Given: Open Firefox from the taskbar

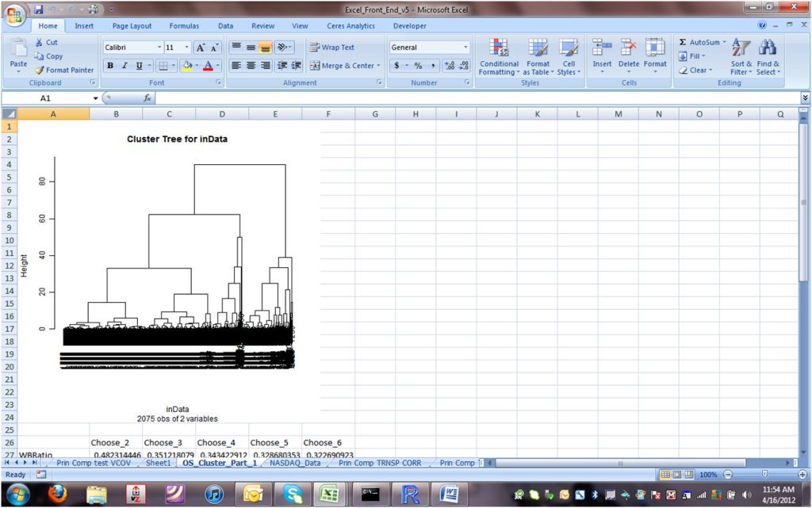Looking at the screenshot, I should tap(57, 495).
